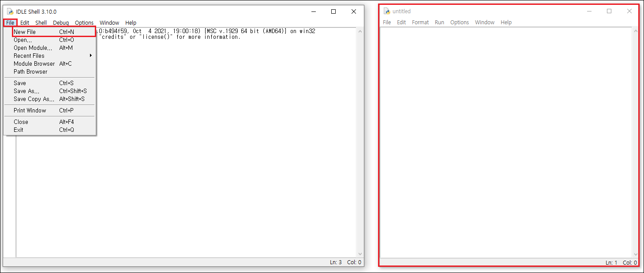Open the Edit menu in IDLE Shell
644x273 pixels.
(x=25, y=22)
